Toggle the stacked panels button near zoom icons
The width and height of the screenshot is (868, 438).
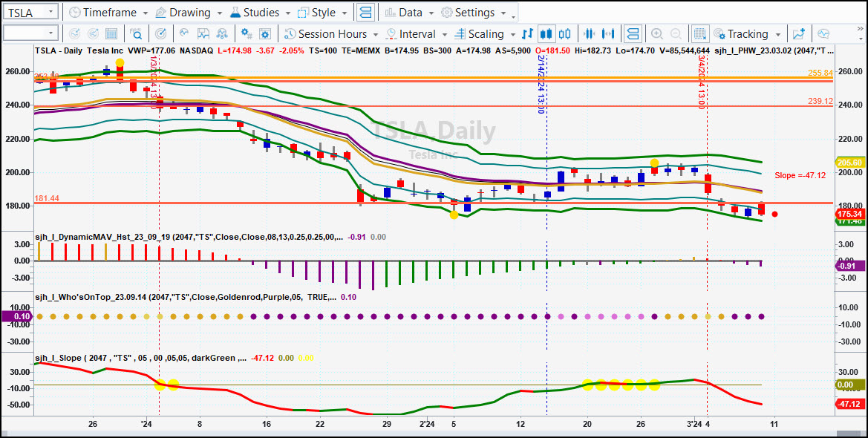pos(633,33)
